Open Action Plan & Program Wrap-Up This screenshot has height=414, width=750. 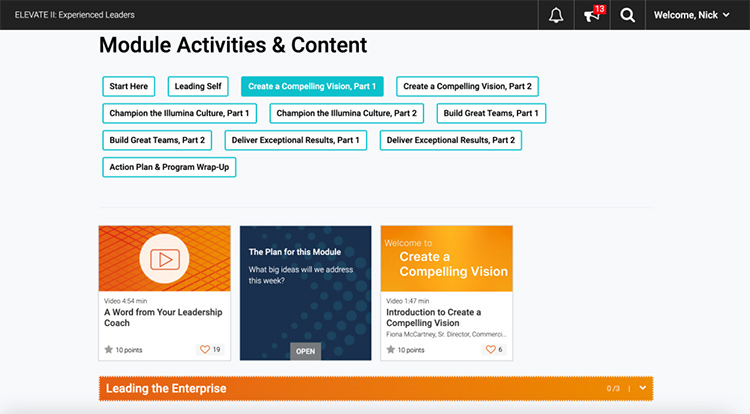(169, 167)
